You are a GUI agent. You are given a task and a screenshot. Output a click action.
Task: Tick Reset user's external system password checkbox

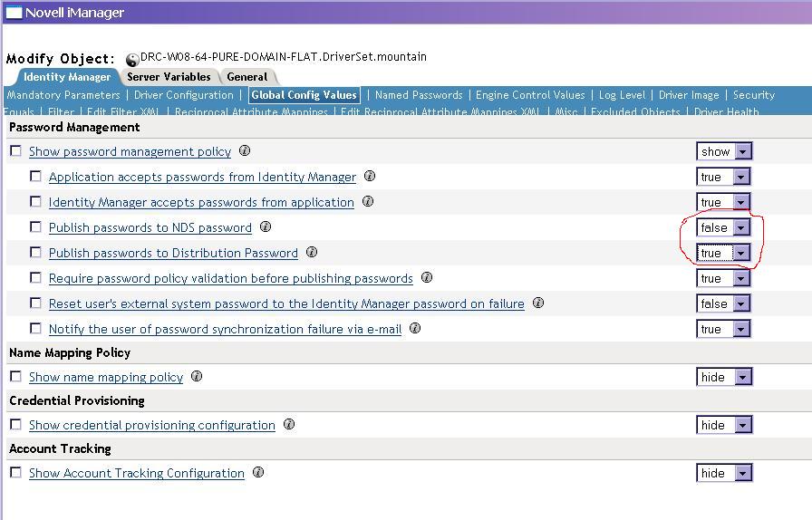point(35,303)
